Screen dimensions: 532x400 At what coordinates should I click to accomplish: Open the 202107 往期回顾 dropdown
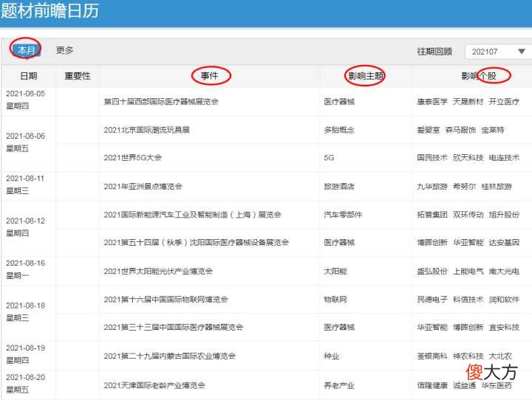(x=498, y=52)
